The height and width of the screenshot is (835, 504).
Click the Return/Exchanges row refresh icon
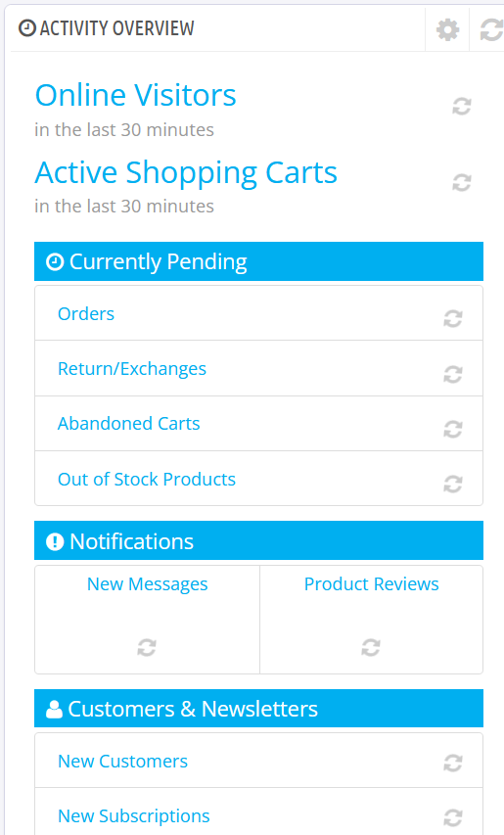(x=453, y=374)
